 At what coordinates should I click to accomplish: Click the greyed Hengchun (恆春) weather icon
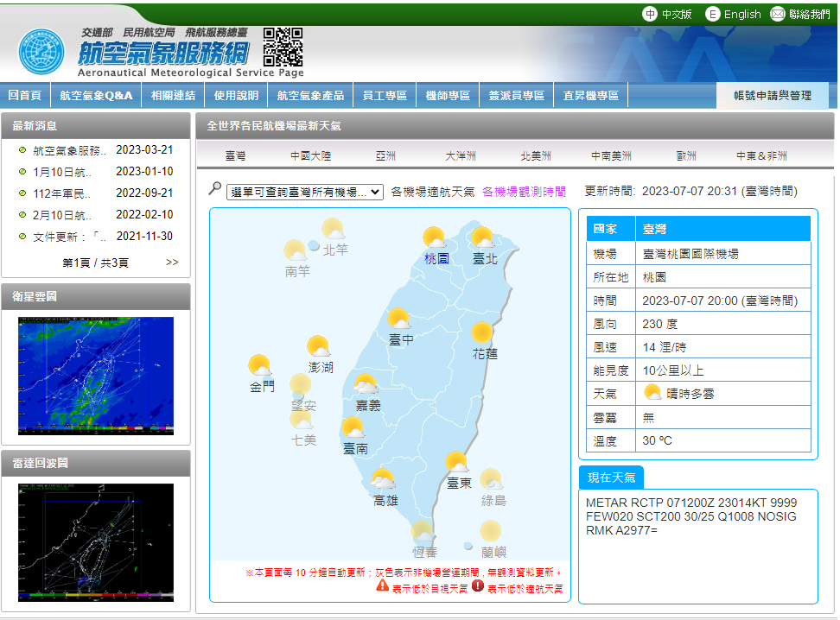pyautogui.click(x=423, y=532)
